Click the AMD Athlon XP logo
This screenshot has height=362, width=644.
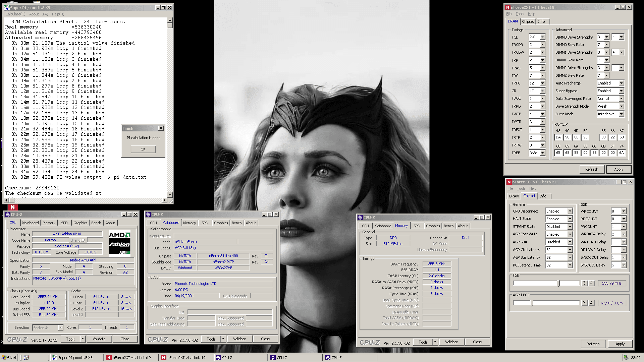119,243
